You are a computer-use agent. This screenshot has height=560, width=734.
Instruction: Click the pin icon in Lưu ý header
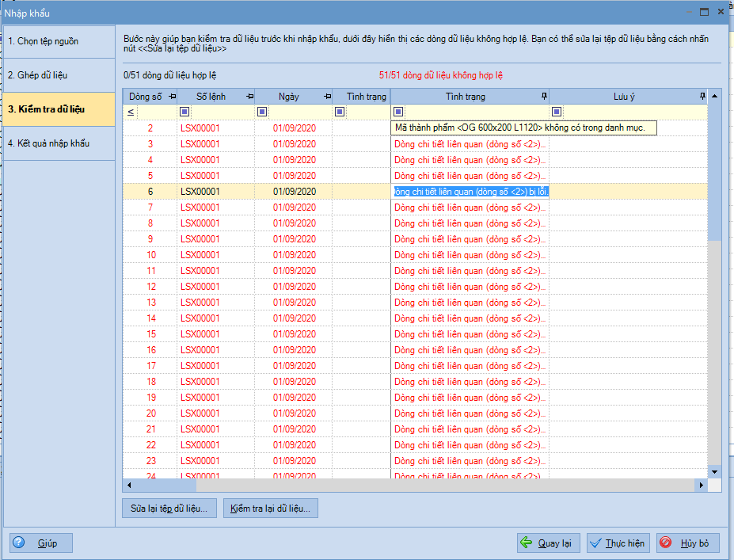(x=702, y=97)
